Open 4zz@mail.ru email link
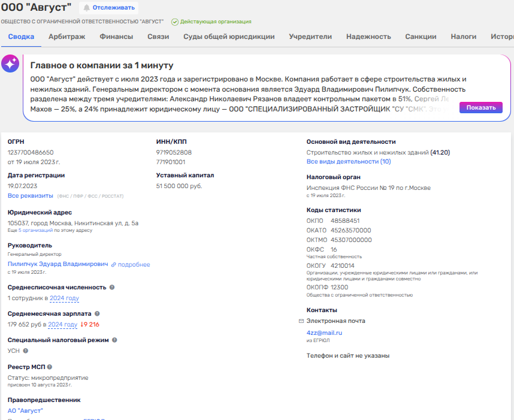The width and height of the screenshot is (514, 420). [324, 333]
